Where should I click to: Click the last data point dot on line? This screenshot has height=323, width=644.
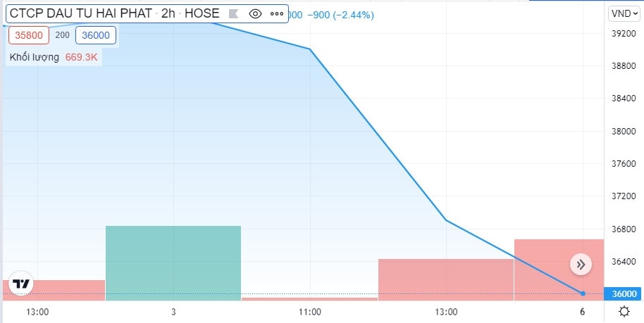click(x=583, y=293)
